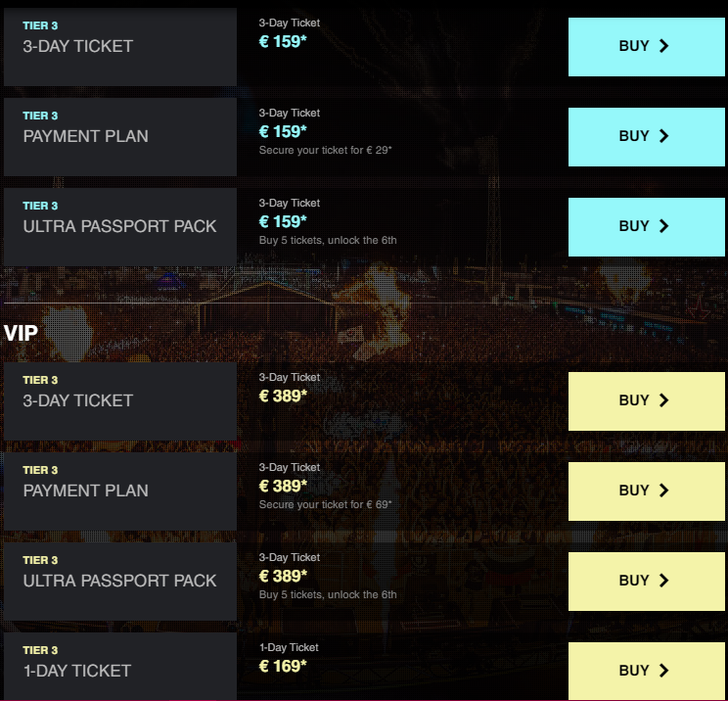Screen dimensions: 728x701
Task: Click the VIP section heading
Action: pyautogui.click(x=21, y=334)
